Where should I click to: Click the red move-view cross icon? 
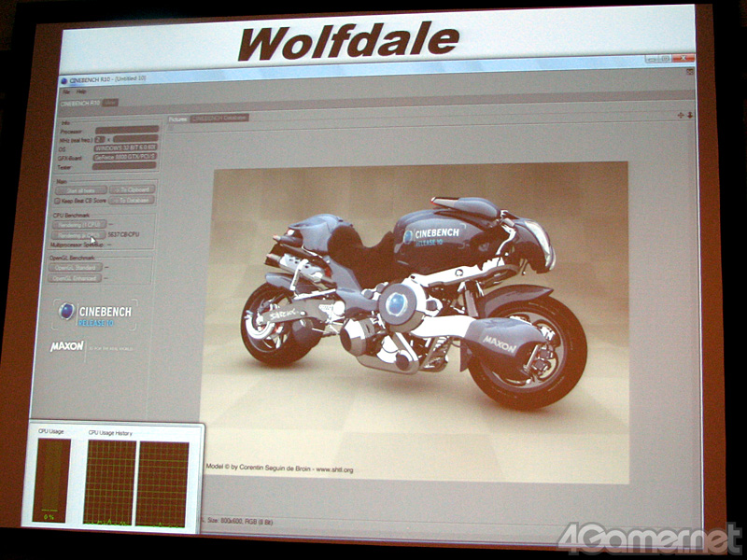pyautogui.click(x=681, y=115)
